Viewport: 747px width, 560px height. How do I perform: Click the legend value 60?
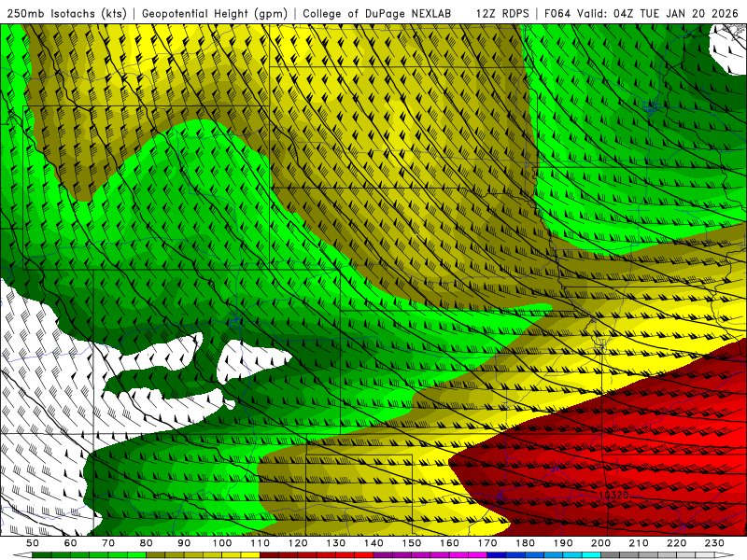70,543
